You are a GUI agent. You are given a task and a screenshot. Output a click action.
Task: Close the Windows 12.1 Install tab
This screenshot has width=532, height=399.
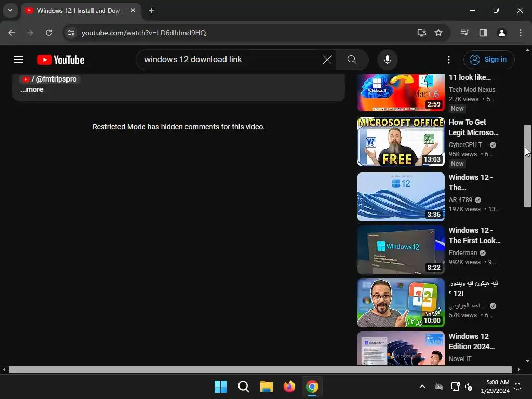[133, 10]
